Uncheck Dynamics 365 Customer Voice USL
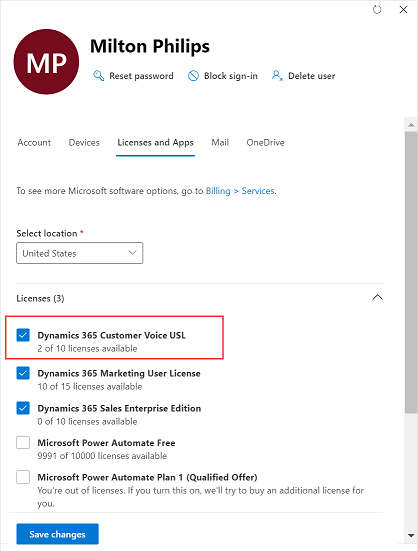This screenshot has height=551, width=418. pyautogui.click(x=23, y=335)
